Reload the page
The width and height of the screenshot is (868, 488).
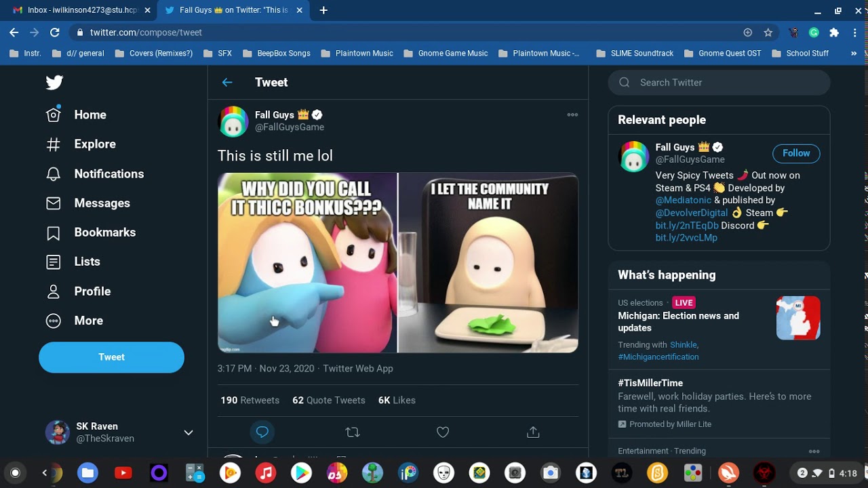(x=55, y=33)
